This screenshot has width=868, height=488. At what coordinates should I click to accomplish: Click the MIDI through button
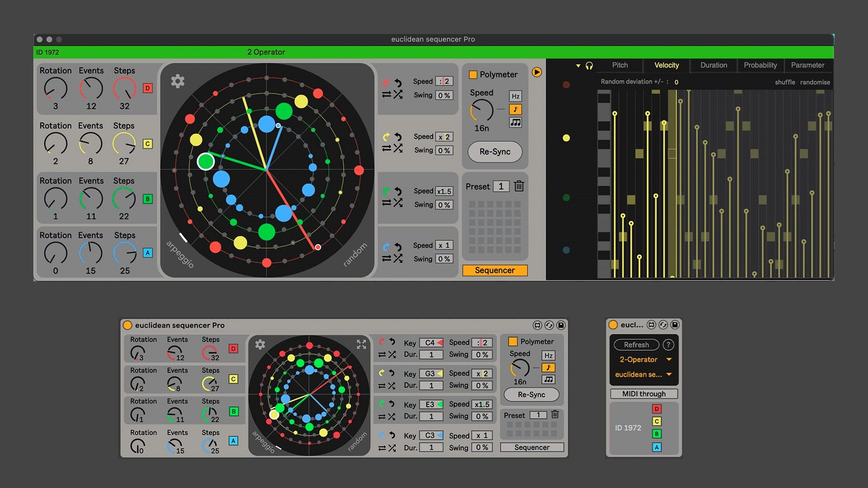click(644, 394)
